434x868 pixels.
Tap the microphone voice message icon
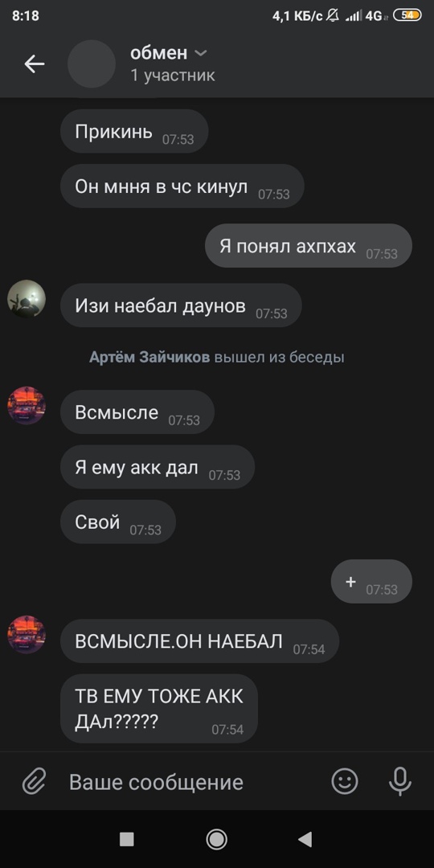click(x=399, y=782)
